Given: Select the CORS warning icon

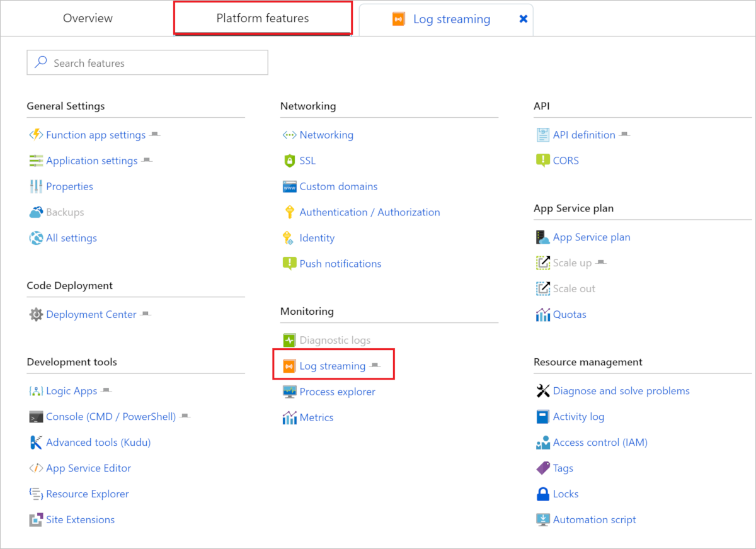Looking at the screenshot, I should point(543,160).
